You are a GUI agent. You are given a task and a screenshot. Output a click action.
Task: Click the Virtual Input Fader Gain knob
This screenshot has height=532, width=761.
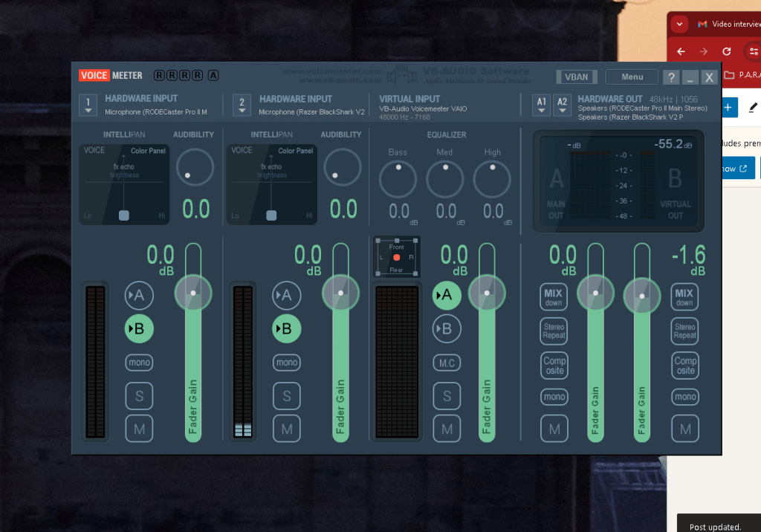click(487, 293)
